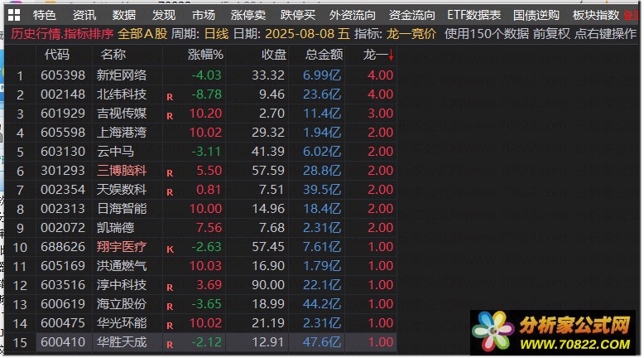Open the 数据 menu
644x358 pixels.
124,15
